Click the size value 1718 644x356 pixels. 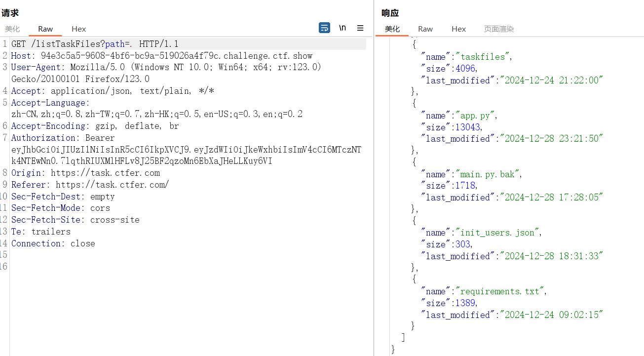465,186
